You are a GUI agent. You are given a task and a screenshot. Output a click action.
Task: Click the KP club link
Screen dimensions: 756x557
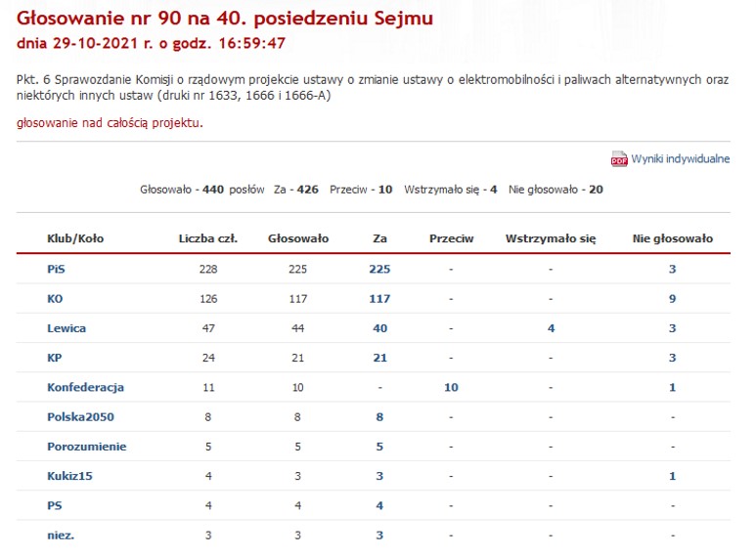click(55, 358)
